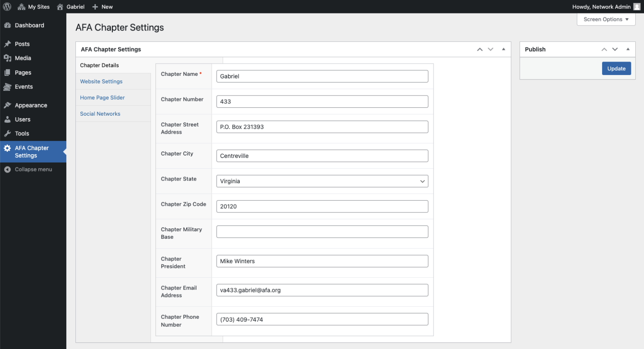Click the Events sidebar icon
The width and height of the screenshot is (644, 349).
[8, 87]
